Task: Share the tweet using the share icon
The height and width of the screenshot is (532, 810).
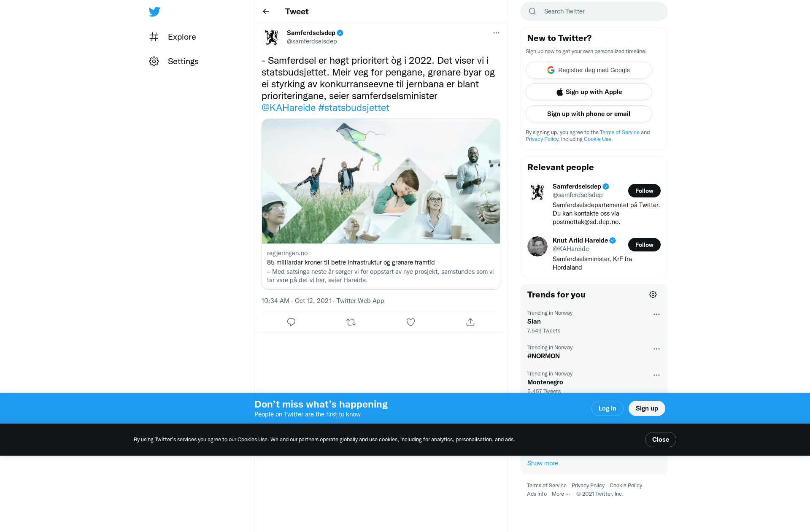Action: (470, 322)
